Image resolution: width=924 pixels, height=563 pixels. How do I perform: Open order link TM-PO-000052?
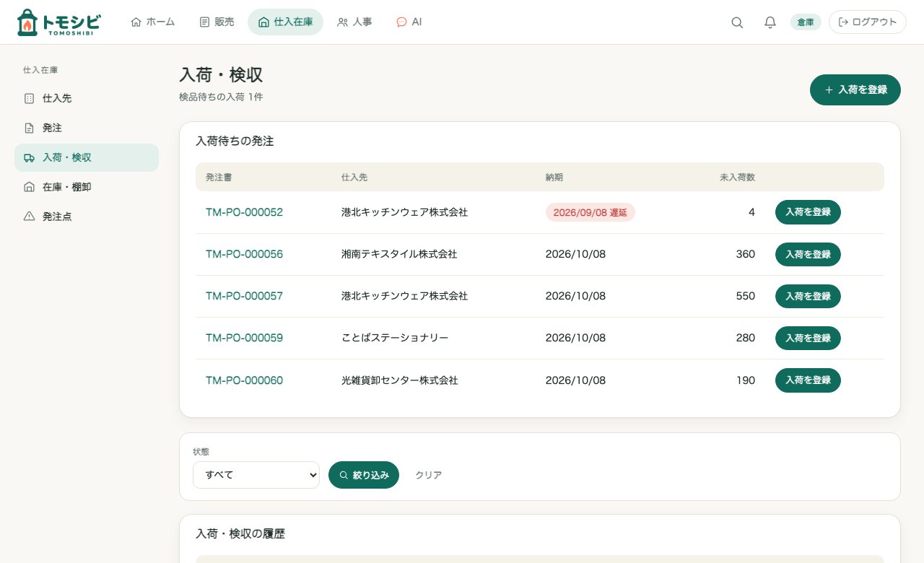tap(244, 212)
